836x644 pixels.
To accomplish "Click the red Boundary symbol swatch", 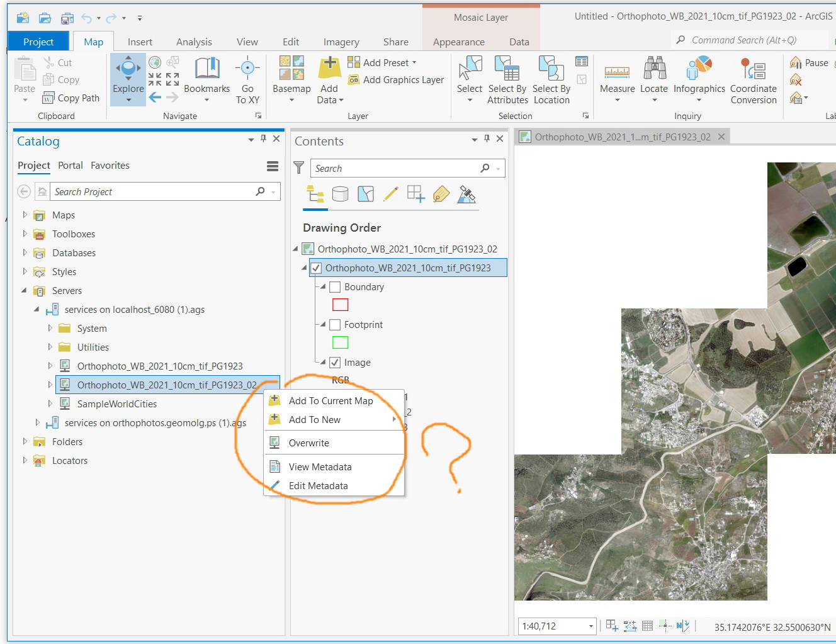I will coord(340,304).
